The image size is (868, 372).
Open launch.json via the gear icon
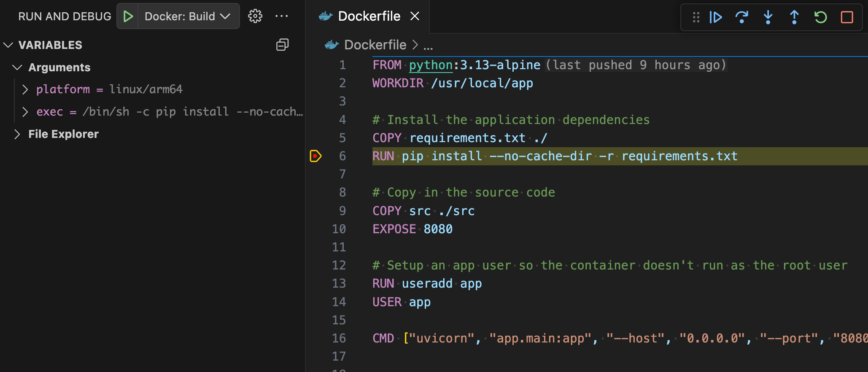point(255,16)
